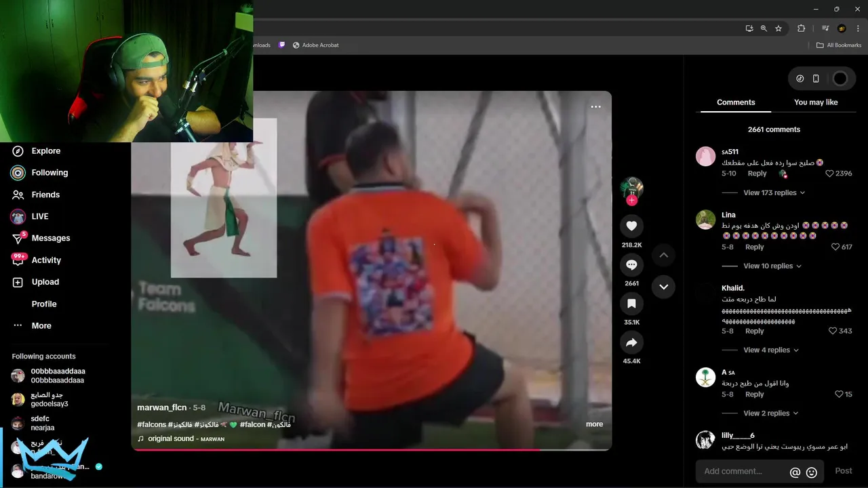
Task: Open the Chrome three-dot menu
Action: click(x=858, y=28)
